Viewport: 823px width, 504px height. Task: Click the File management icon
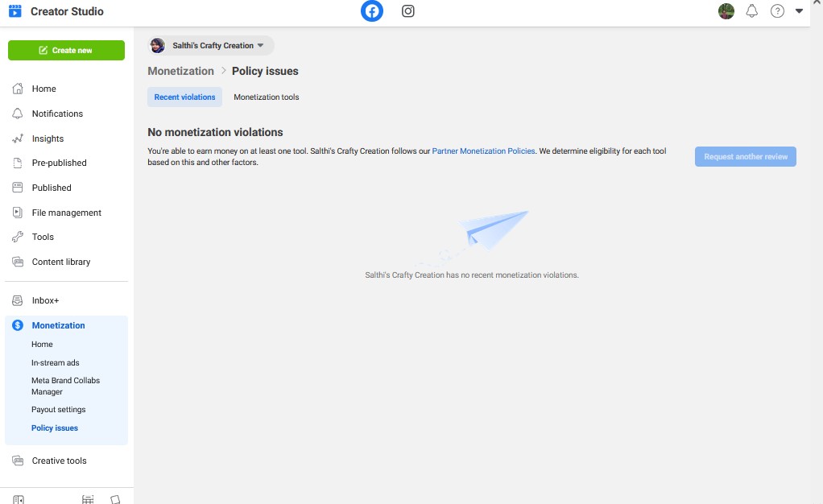pos(18,213)
